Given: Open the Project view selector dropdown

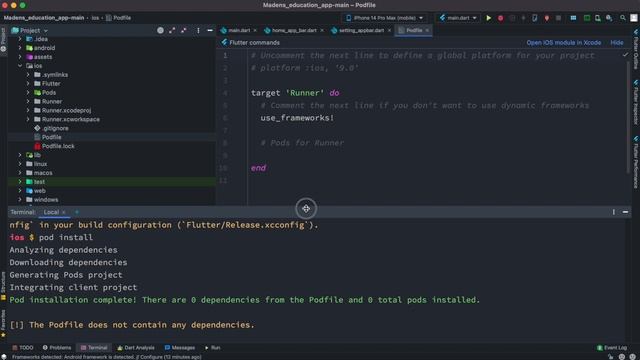Looking at the screenshot, I should (29, 30).
